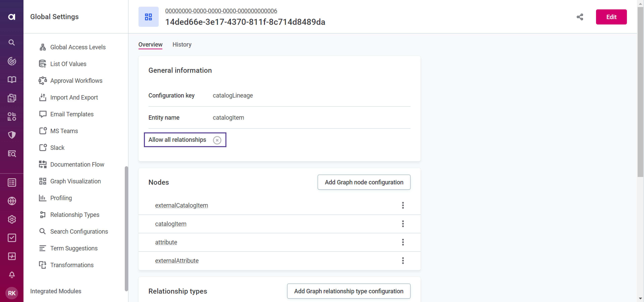644x302 pixels.
Task: Click the parent ID breadcrumb link
Action: (x=221, y=11)
